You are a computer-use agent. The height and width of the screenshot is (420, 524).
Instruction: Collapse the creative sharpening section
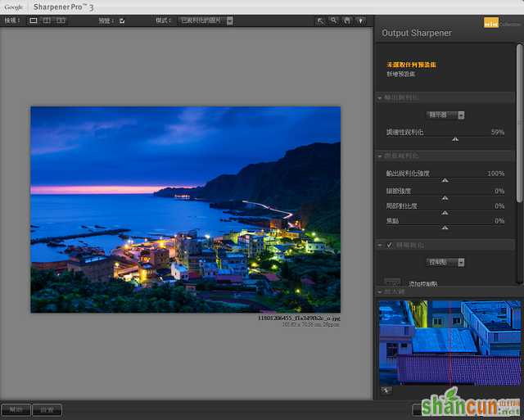pos(380,156)
